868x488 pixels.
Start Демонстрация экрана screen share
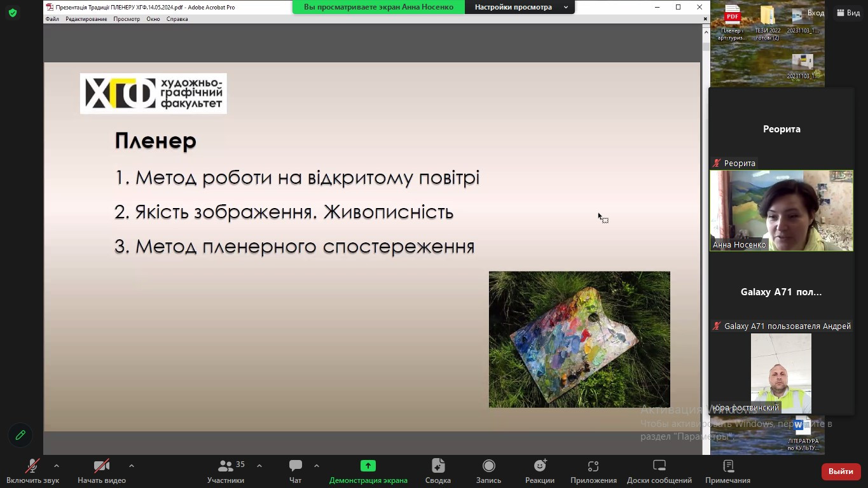[x=368, y=471]
